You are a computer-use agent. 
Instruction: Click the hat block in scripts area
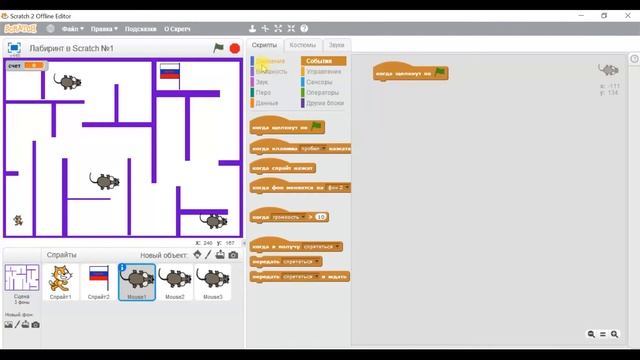[411, 73]
